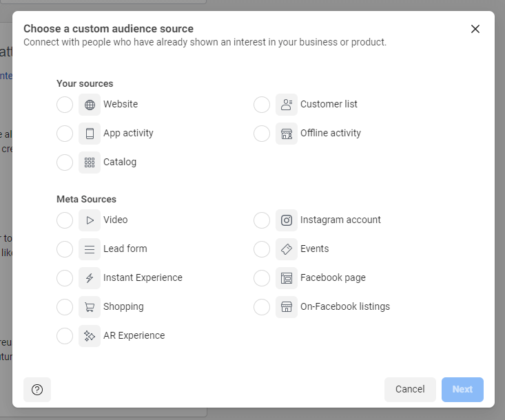Select the On-Facebook listings radio button

tap(262, 307)
